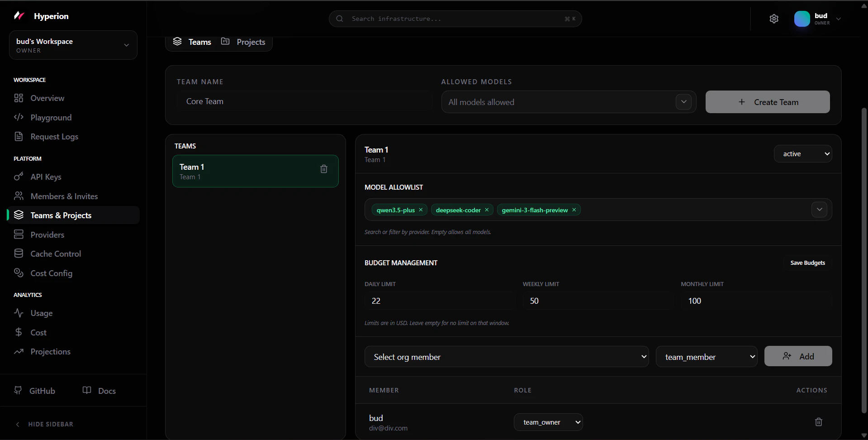Open the API Keys page
The height and width of the screenshot is (440, 868).
(46, 177)
